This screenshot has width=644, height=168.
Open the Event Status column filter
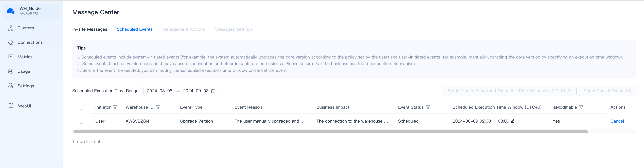428,107
